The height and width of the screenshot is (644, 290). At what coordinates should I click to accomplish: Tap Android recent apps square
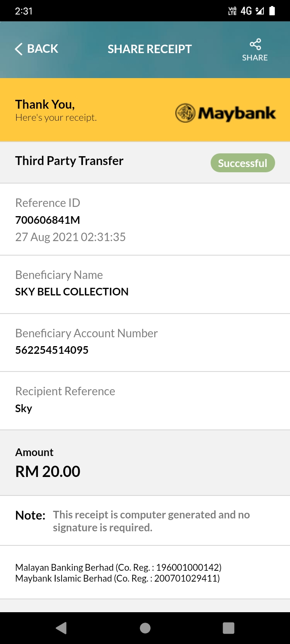tap(228, 628)
